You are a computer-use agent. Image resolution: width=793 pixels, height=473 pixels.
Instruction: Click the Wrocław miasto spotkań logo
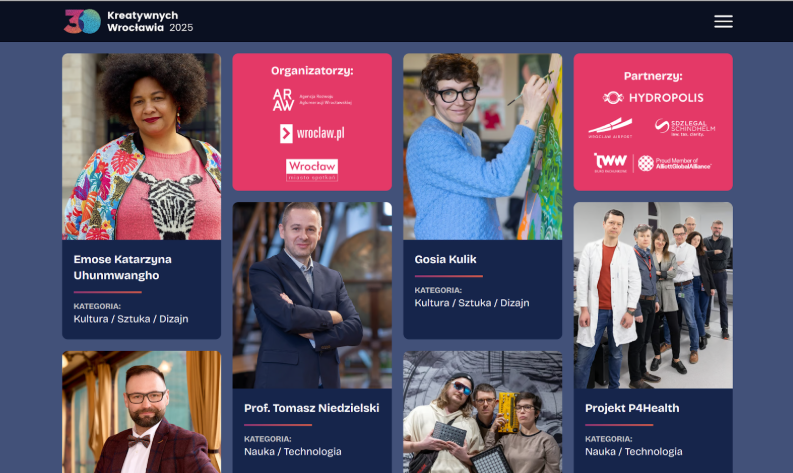coord(312,170)
